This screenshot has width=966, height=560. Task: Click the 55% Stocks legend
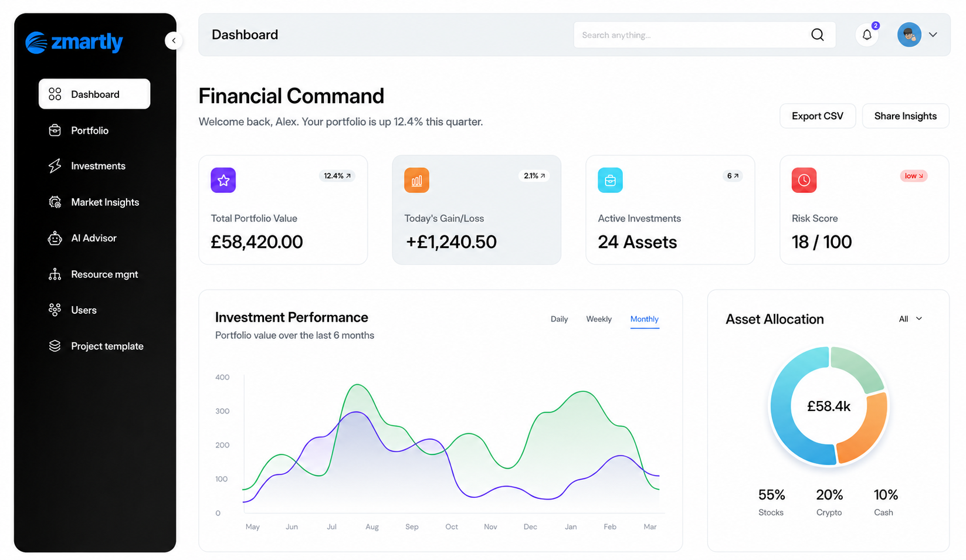771,503
